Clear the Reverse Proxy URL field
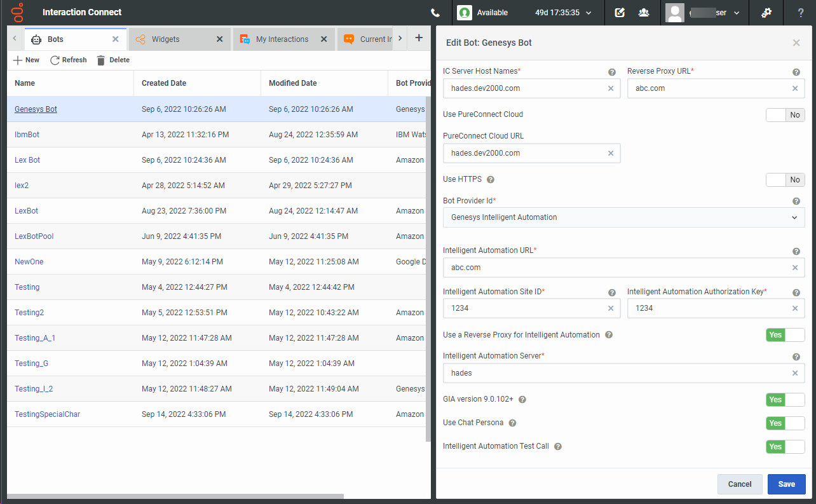This screenshot has height=504, width=816. pyautogui.click(x=794, y=88)
